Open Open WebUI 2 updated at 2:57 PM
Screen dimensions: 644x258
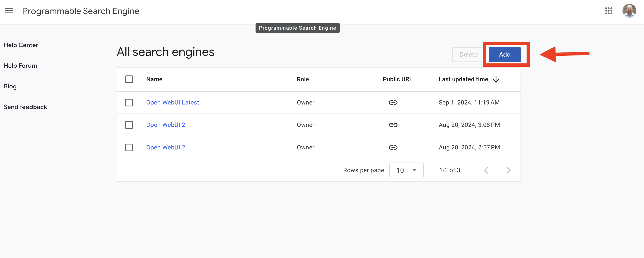click(165, 147)
